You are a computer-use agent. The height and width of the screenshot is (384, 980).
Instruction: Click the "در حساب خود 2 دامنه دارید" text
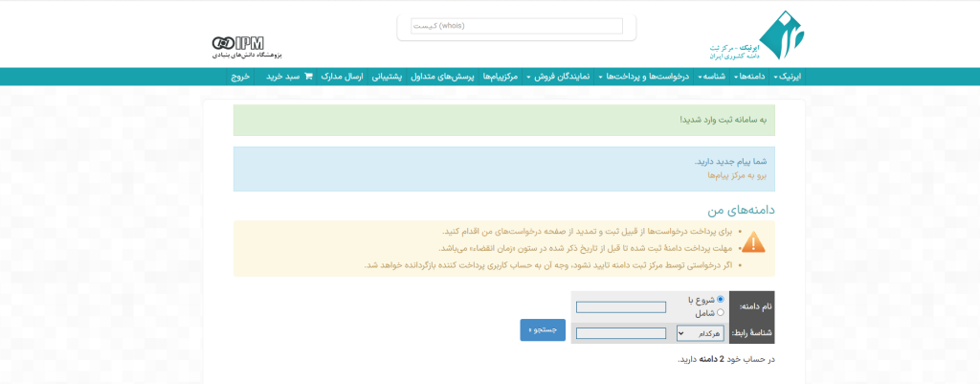(726, 360)
